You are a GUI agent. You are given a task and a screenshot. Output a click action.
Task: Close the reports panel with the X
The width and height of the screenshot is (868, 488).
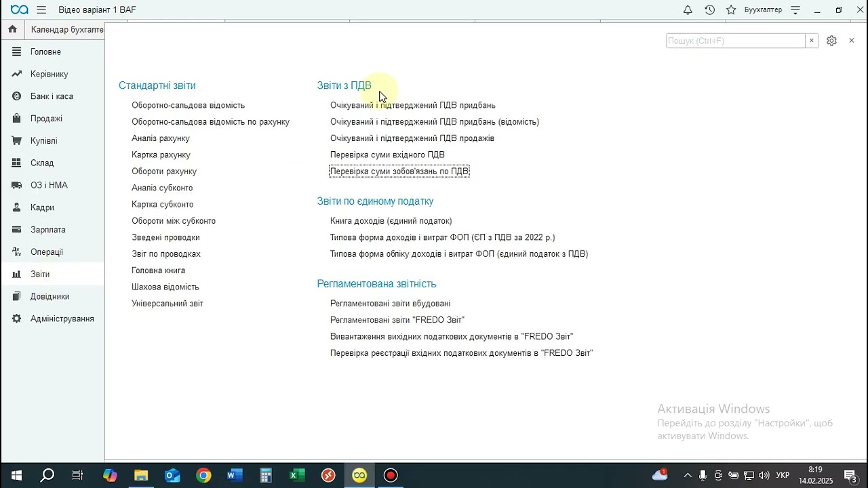[x=852, y=41]
